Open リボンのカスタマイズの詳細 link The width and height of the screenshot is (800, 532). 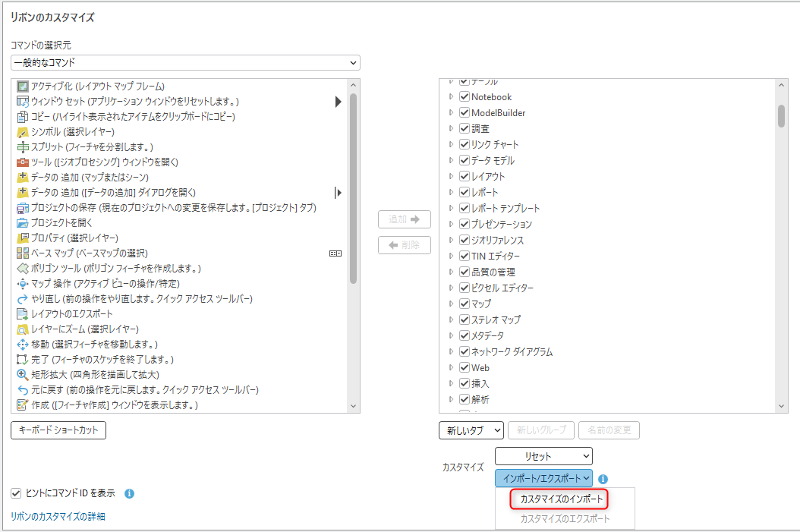pyautogui.click(x=58, y=516)
